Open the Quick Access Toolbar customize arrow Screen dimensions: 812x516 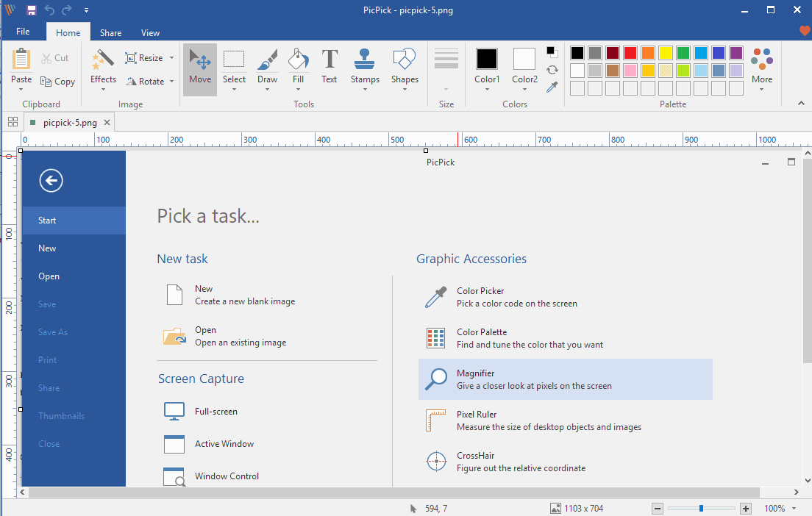[86, 10]
